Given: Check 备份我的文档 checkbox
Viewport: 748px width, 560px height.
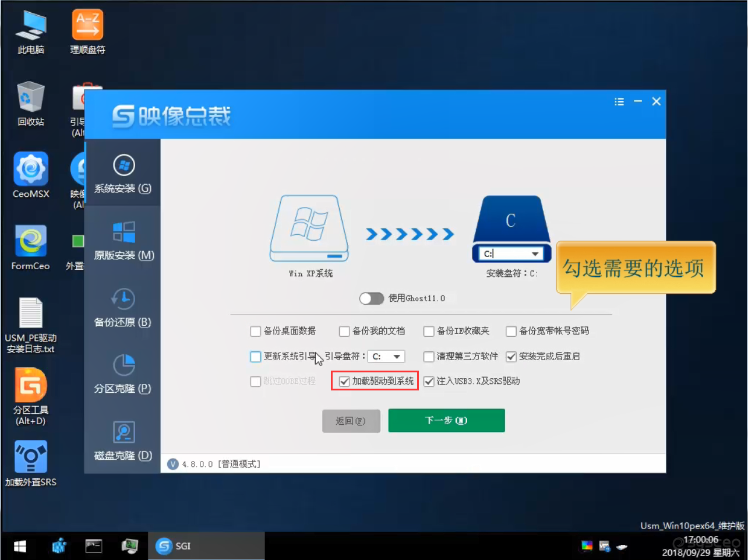Looking at the screenshot, I should point(344,331).
